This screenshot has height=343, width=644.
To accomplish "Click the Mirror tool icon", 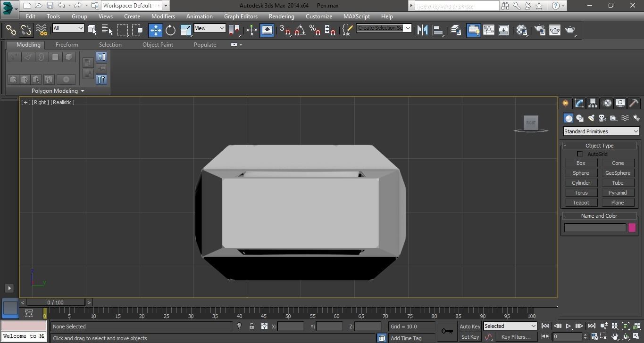I will 423,30.
